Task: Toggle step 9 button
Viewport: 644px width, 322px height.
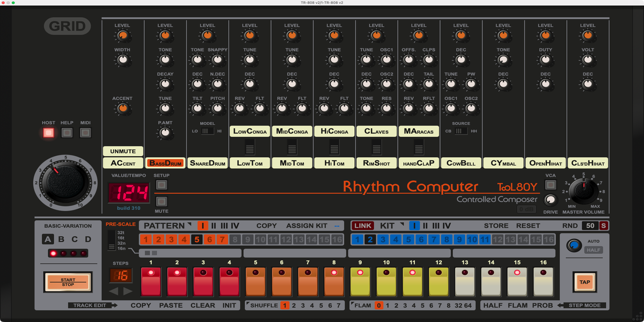Action: (360, 282)
